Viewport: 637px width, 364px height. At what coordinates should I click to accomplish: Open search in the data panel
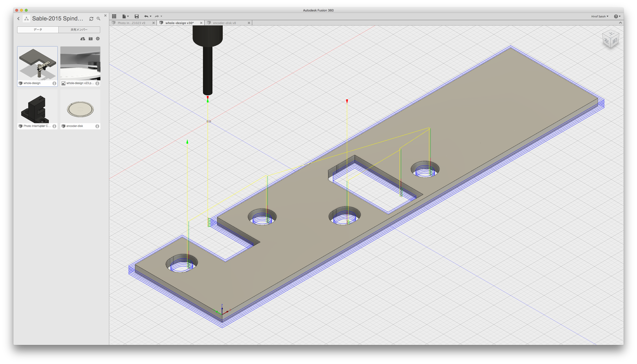pos(98,19)
